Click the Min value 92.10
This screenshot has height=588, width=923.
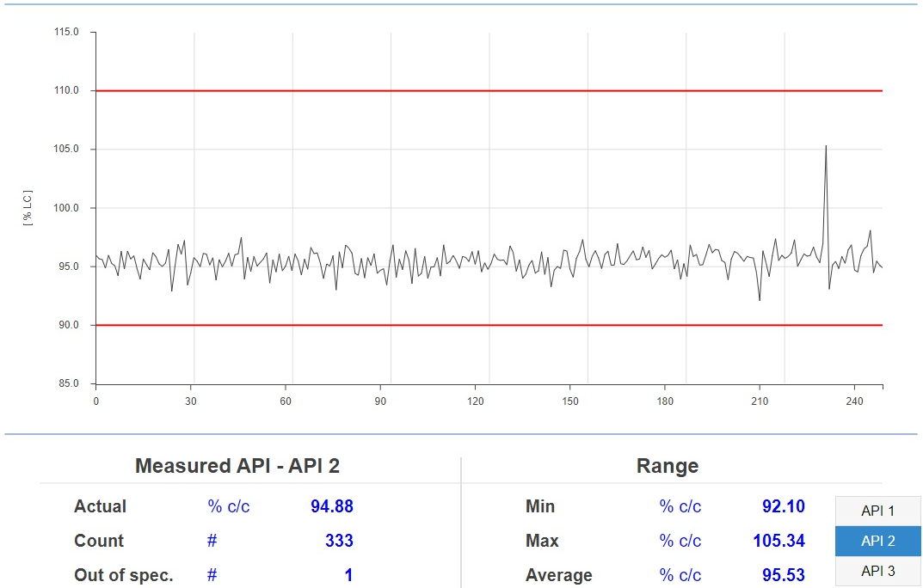(784, 506)
